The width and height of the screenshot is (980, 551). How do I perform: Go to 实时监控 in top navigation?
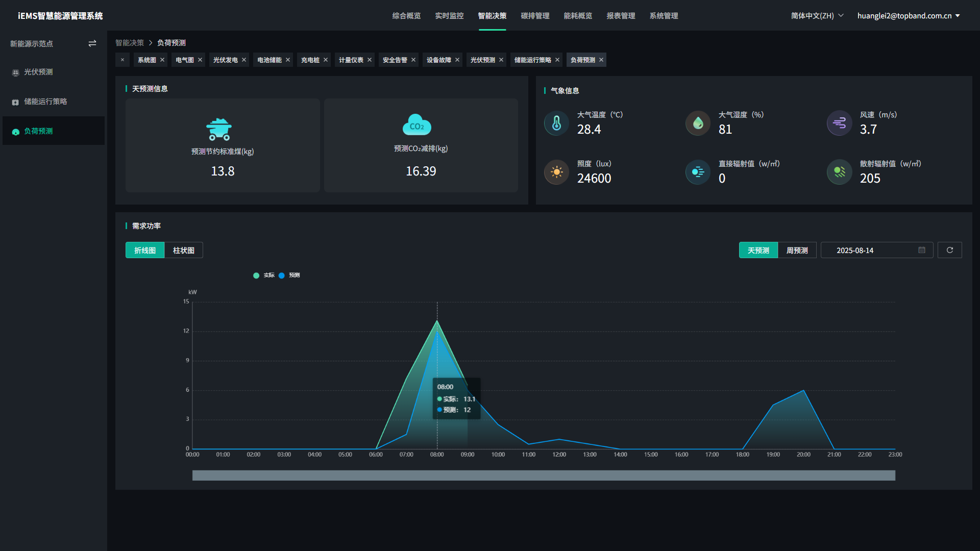[x=449, y=16]
